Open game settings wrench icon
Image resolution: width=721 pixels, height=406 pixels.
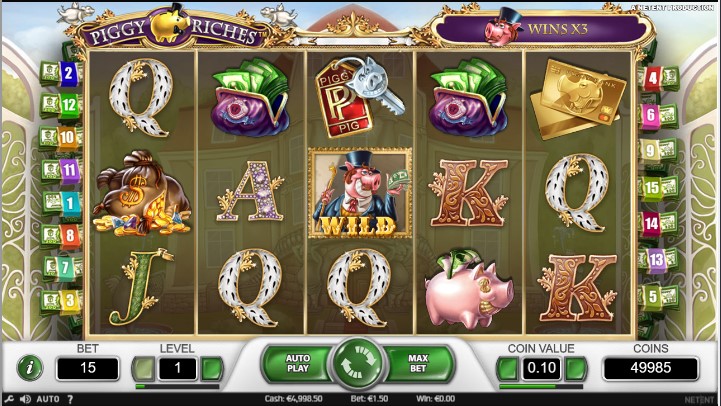(x=9, y=399)
